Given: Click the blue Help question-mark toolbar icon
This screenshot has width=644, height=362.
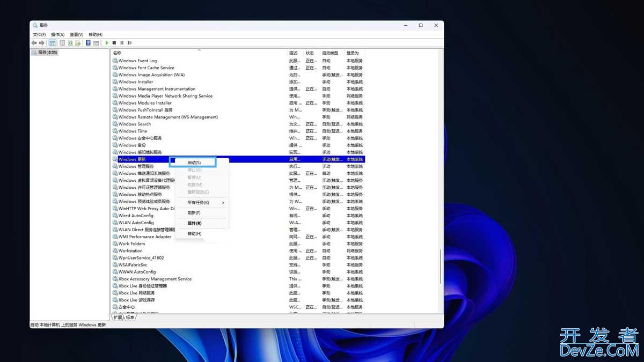Looking at the screenshot, I should tap(88, 43).
